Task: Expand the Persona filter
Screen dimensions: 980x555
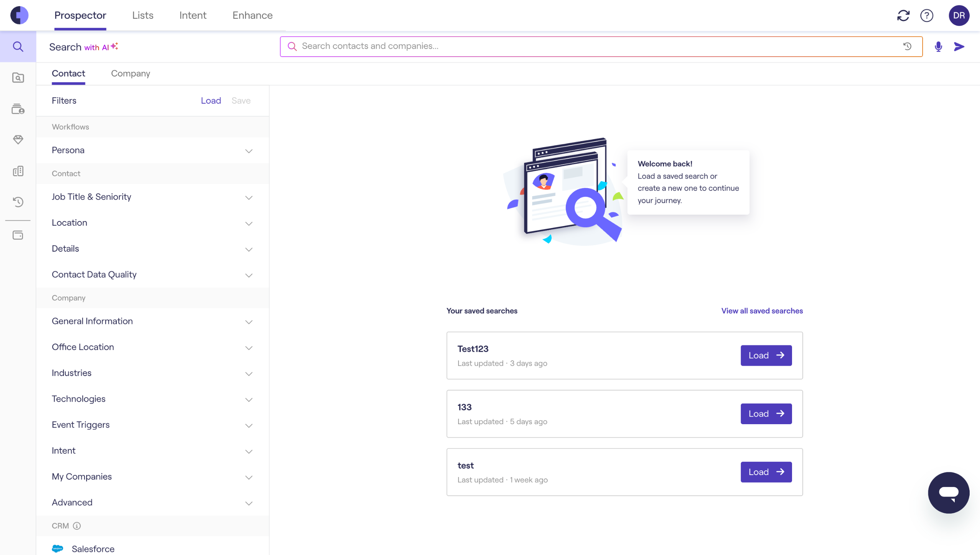Action: (x=152, y=150)
